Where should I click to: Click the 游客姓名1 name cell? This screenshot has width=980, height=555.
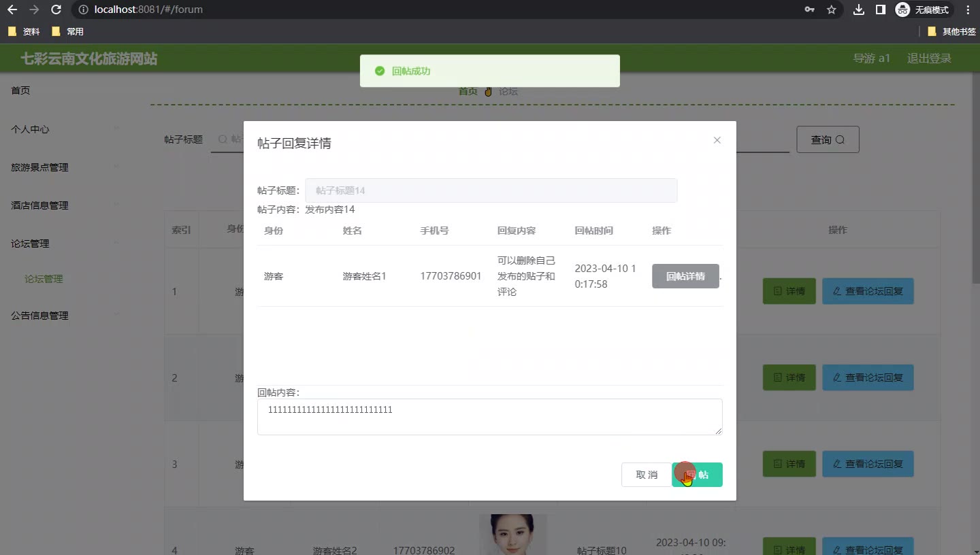point(364,276)
